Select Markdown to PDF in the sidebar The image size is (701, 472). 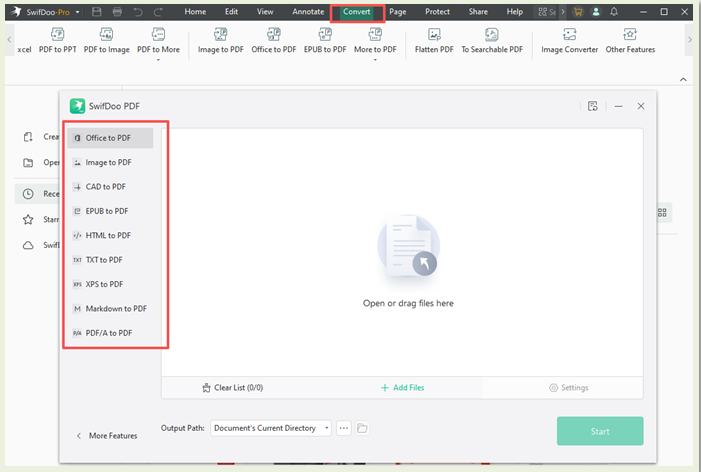pyautogui.click(x=110, y=308)
